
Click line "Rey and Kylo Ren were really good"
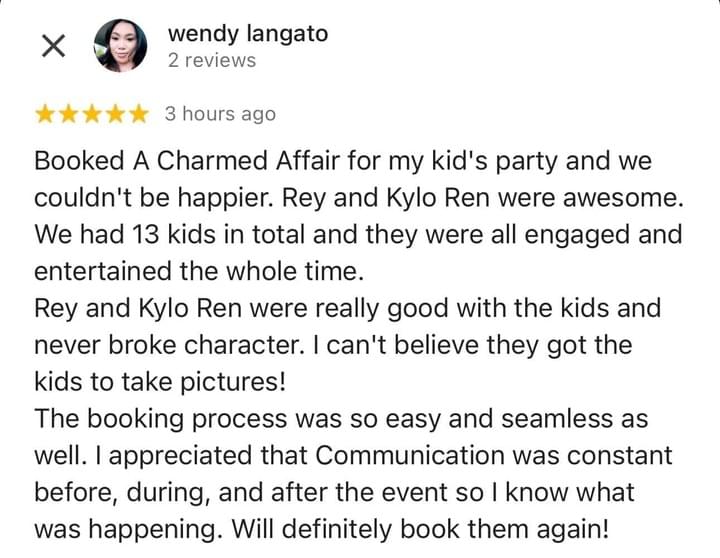(x=347, y=308)
